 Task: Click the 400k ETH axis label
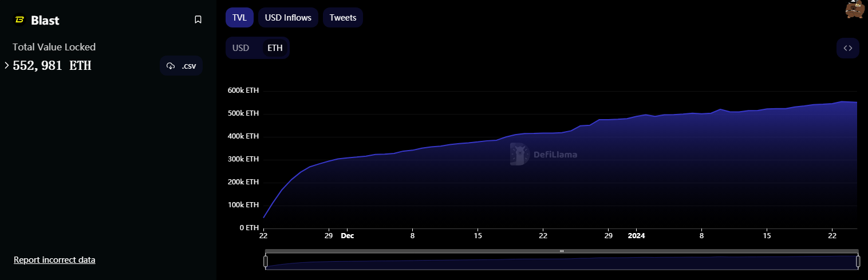pos(244,136)
